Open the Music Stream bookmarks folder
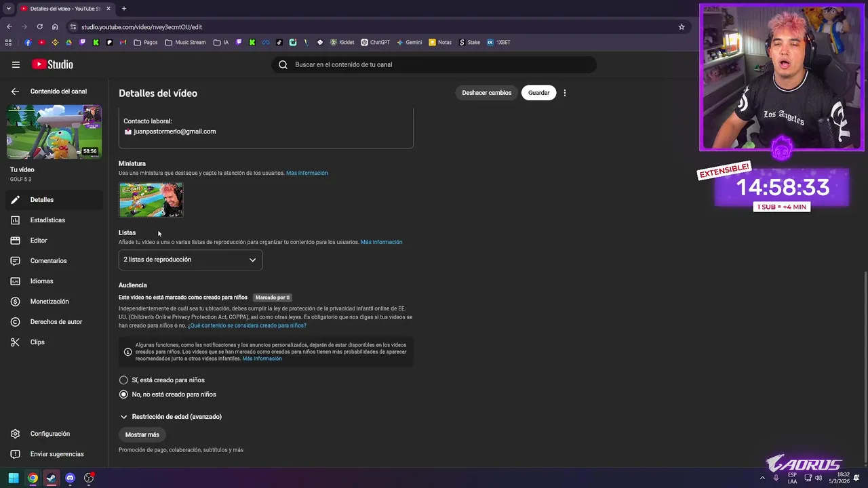 coord(185,42)
